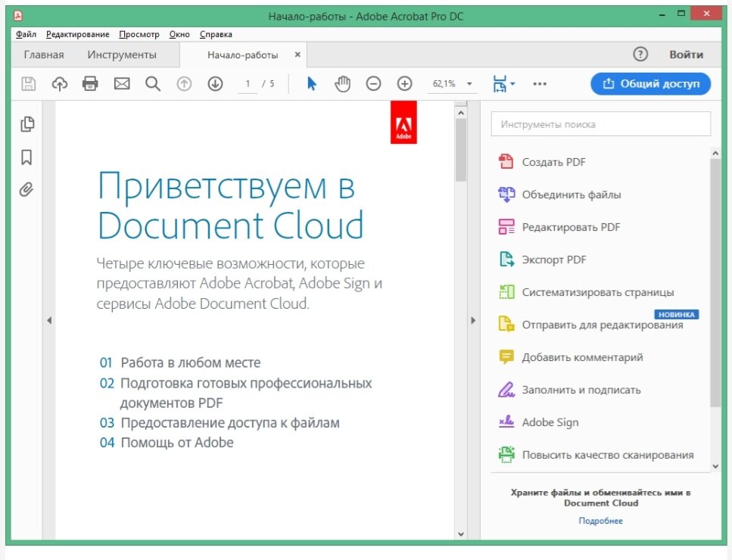Image resolution: width=732 pixels, height=560 pixels.
Task: Select the arrow selection tool
Action: point(311,84)
